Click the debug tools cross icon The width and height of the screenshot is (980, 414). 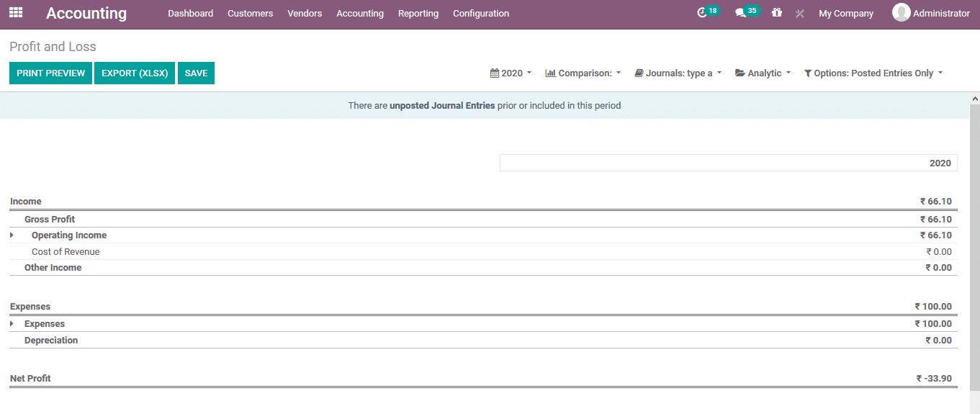(799, 14)
